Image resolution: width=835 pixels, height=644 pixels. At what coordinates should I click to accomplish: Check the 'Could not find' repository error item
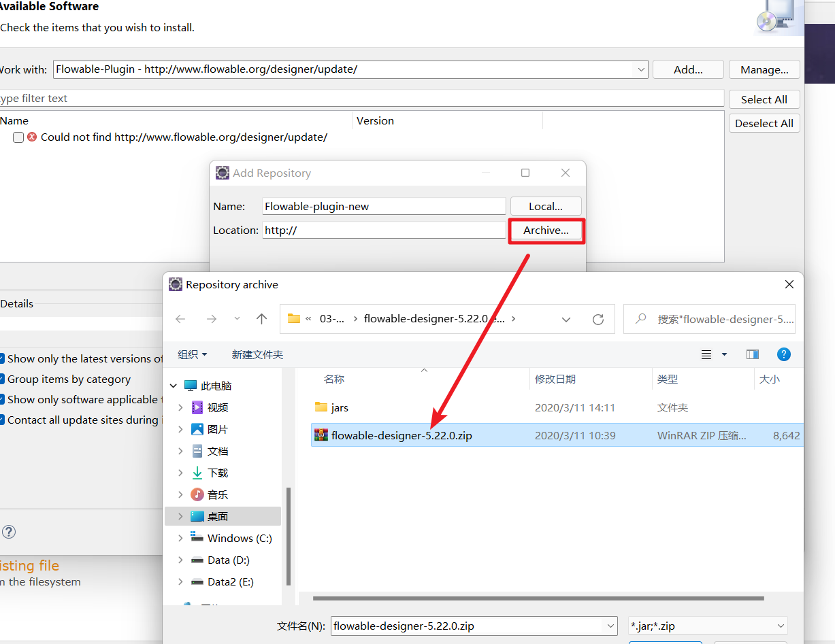click(18, 137)
